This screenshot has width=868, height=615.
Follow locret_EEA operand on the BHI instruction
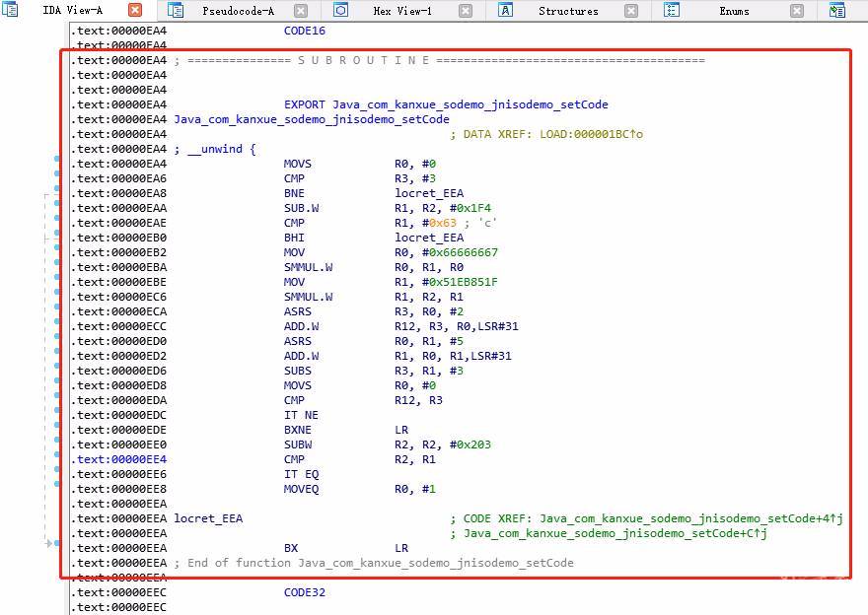429,238
